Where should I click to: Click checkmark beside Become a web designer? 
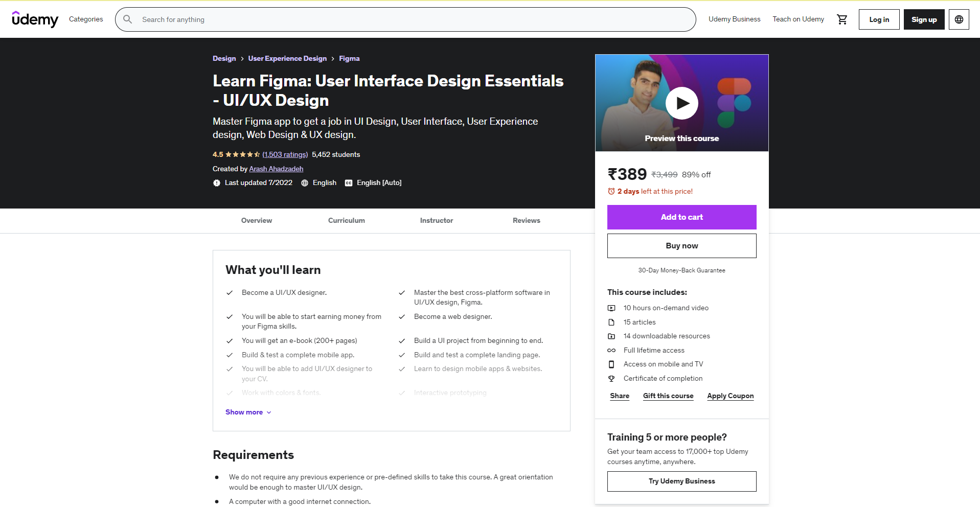402,317
